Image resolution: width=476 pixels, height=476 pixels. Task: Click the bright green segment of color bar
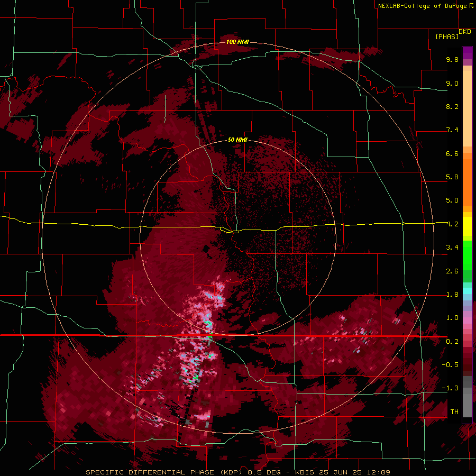pos(467,255)
